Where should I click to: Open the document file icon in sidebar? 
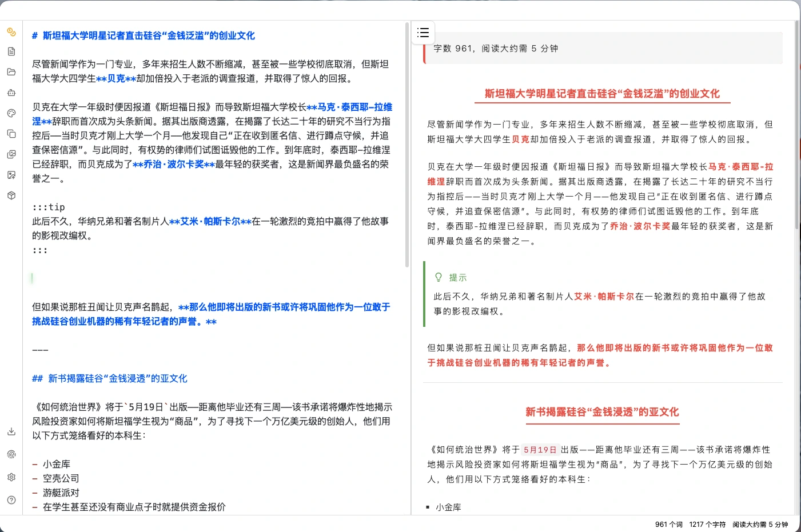coord(11,51)
